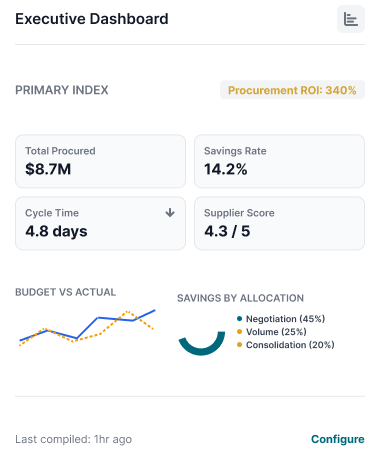This screenshot has height=454, width=390.
Task: Select the Cycle Time 4.8 days card
Action: (100, 223)
